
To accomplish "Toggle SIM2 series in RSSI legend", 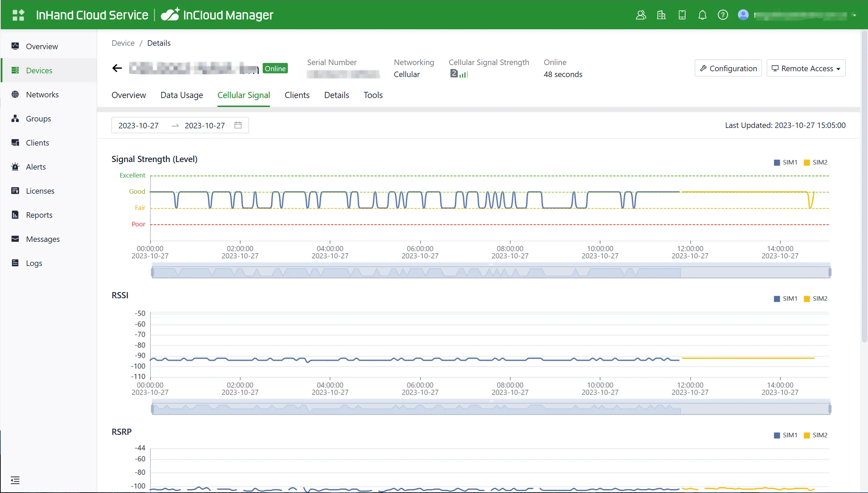I will coord(815,298).
